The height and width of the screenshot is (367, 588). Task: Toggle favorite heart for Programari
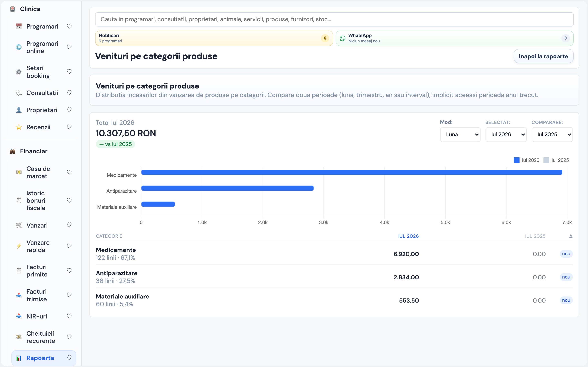[x=69, y=26]
